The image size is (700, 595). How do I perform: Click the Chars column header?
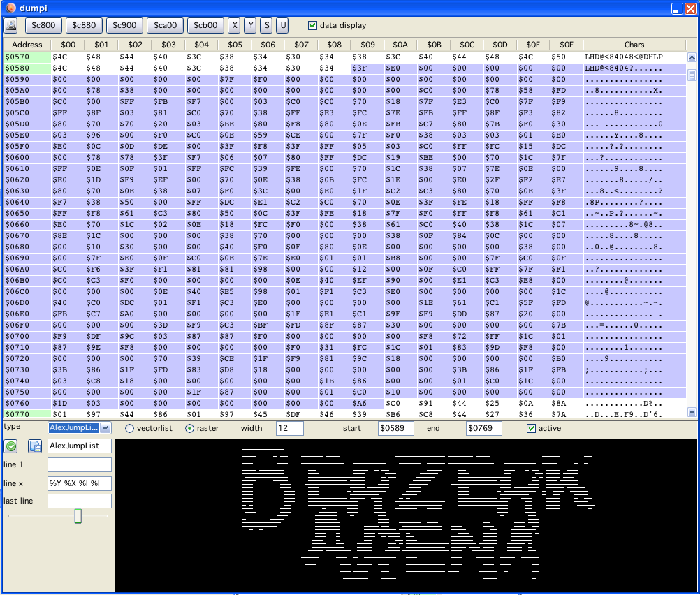click(x=634, y=45)
